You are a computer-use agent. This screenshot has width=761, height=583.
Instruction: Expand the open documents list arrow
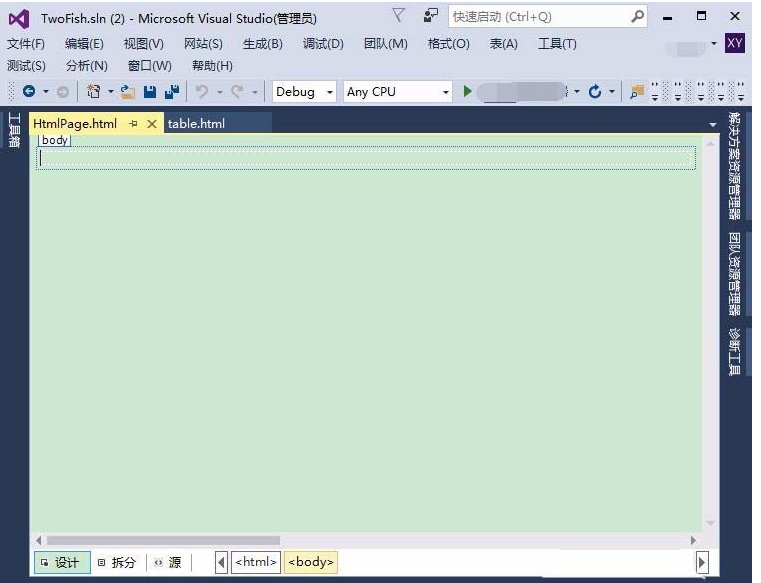[x=713, y=124]
